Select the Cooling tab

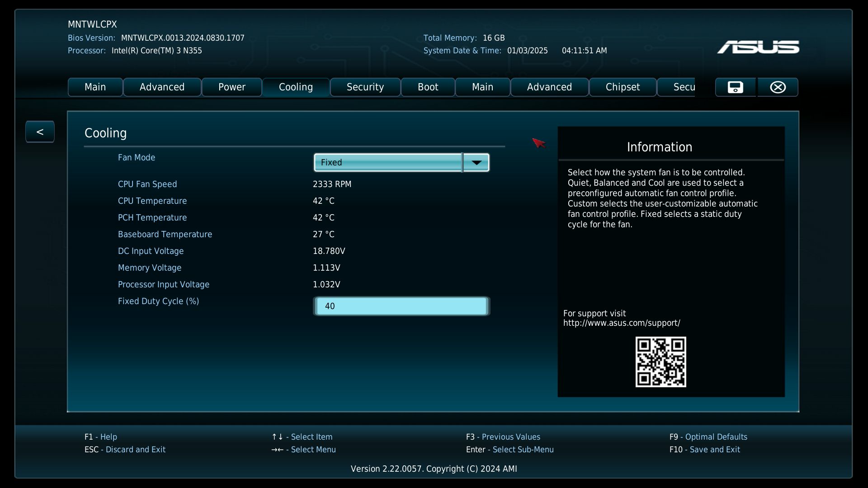click(296, 87)
